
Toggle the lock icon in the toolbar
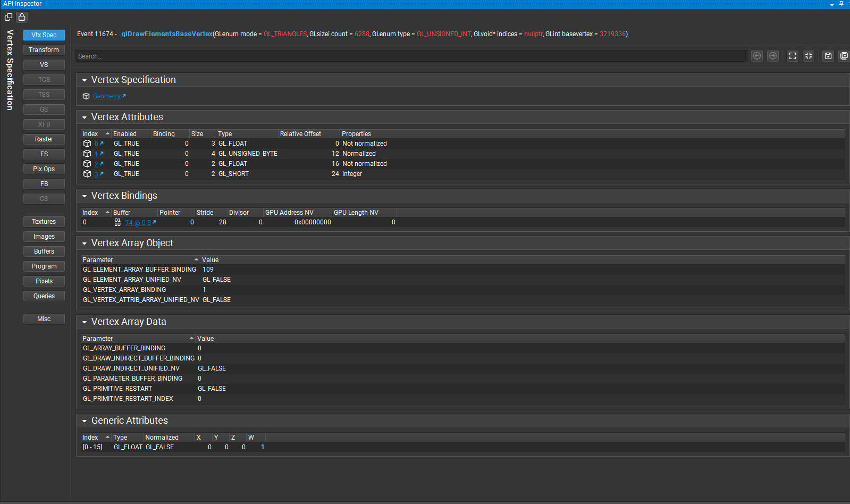click(22, 17)
